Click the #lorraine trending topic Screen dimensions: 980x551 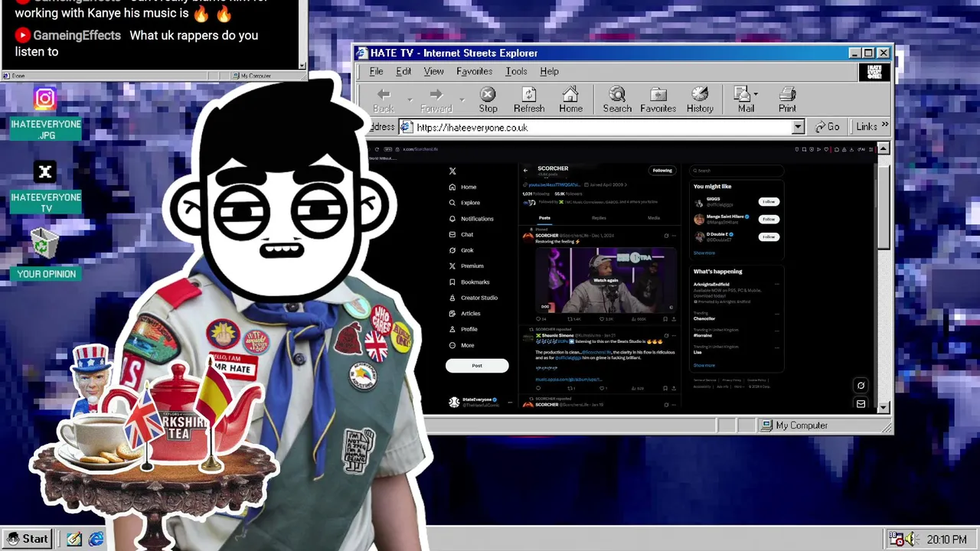tap(703, 335)
